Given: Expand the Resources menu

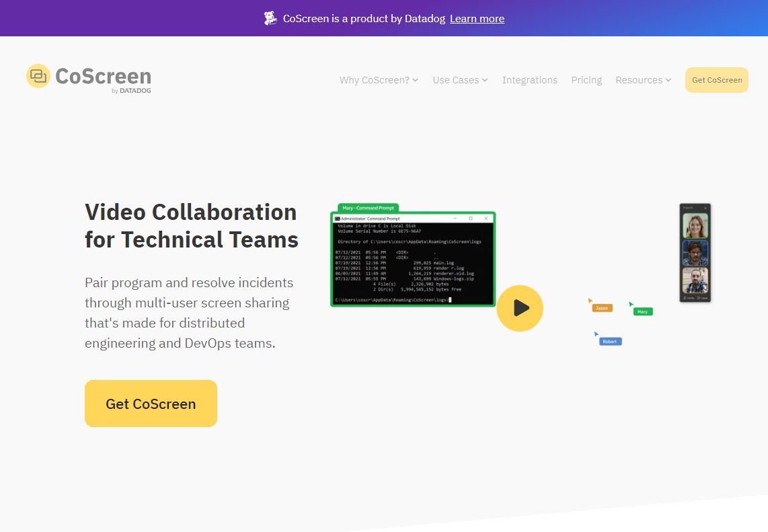Looking at the screenshot, I should [643, 80].
